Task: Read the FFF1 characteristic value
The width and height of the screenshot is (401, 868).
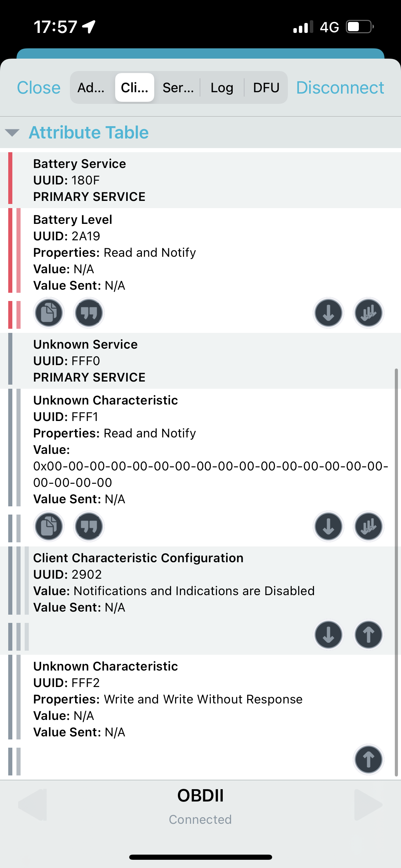Action: tap(328, 526)
